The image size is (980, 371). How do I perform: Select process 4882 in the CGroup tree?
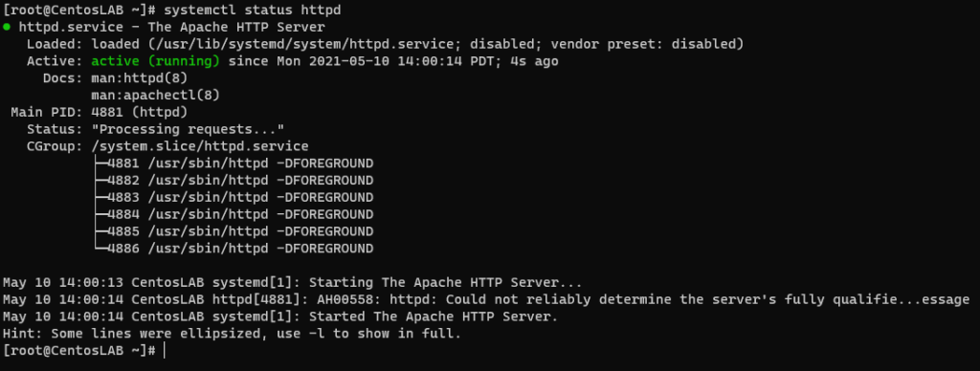click(x=240, y=181)
